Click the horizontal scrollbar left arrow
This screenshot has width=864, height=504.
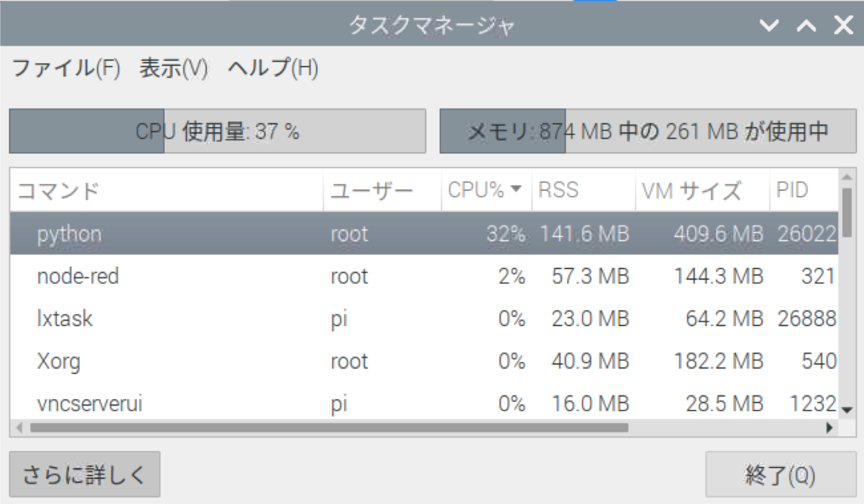click(x=18, y=427)
